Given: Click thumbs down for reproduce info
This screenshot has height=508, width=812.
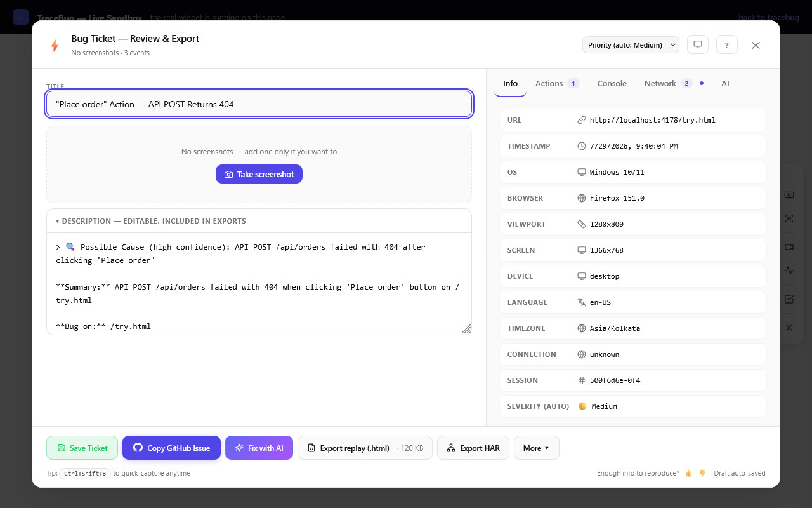Looking at the screenshot, I should coord(702,473).
